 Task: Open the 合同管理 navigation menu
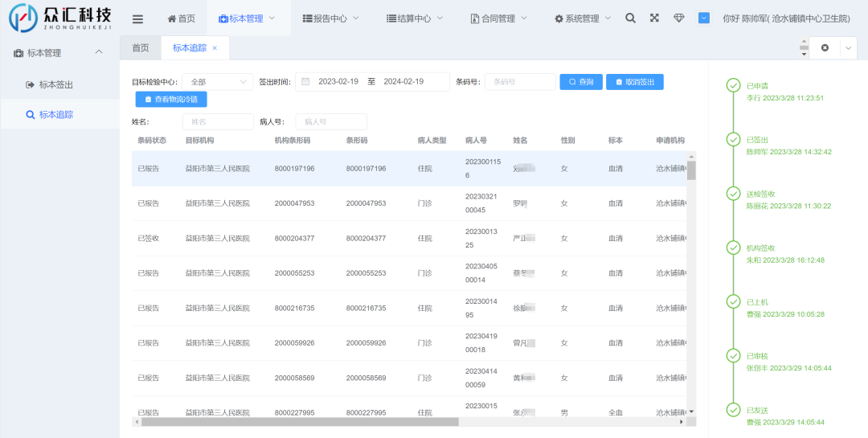coord(498,18)
